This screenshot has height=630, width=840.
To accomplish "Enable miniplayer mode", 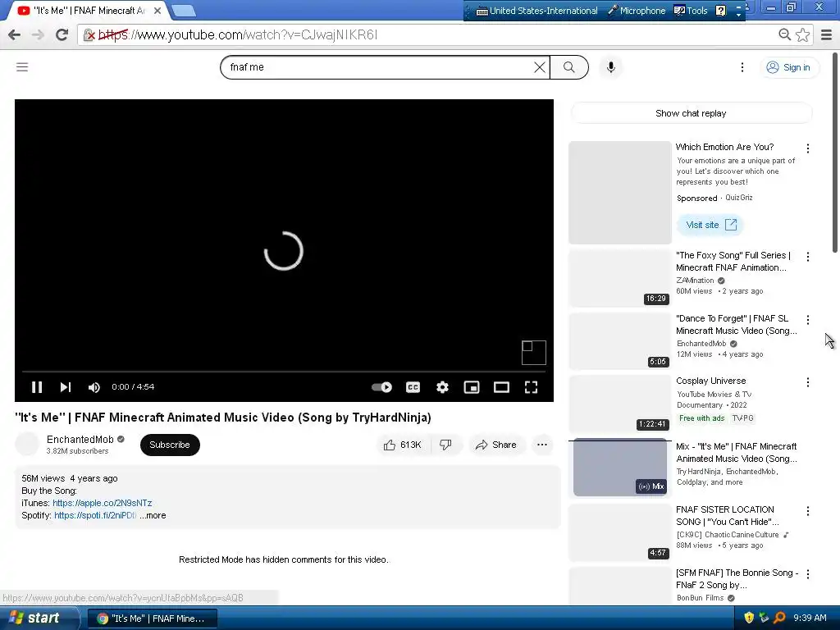I will tap(472, 387).
